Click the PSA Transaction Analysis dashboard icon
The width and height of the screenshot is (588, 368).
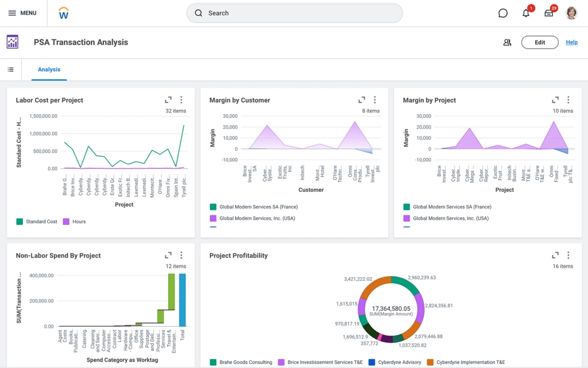(x=12, y=42)
